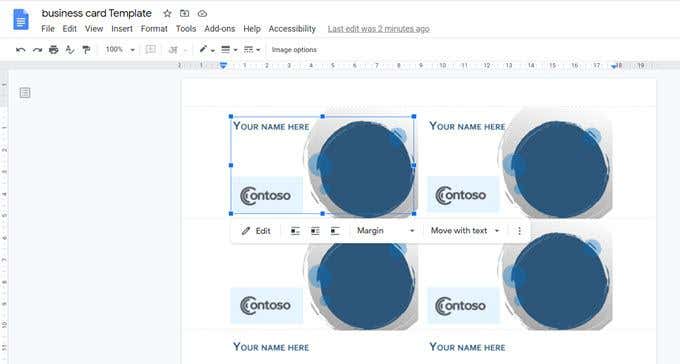Open the document outline icon
Image resolution: width=680 pixels, height=364 pixels.
[x=25, y=92]
